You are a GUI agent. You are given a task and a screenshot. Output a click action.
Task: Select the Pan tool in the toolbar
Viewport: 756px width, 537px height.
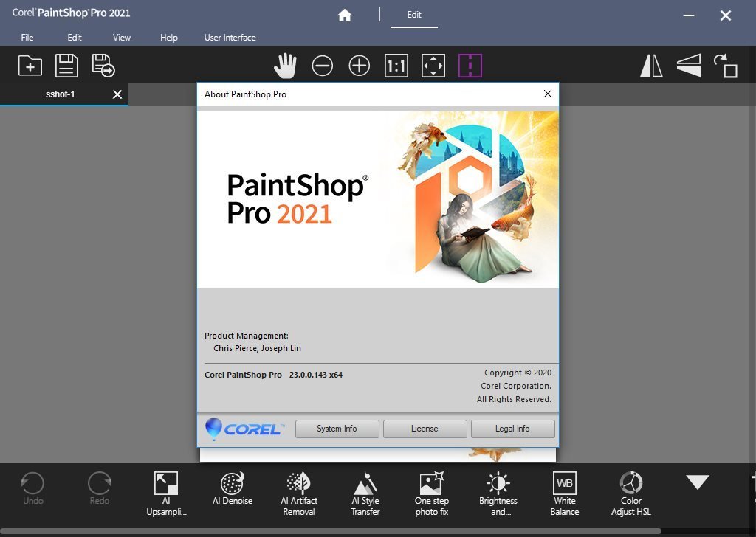tap(285, 66)
